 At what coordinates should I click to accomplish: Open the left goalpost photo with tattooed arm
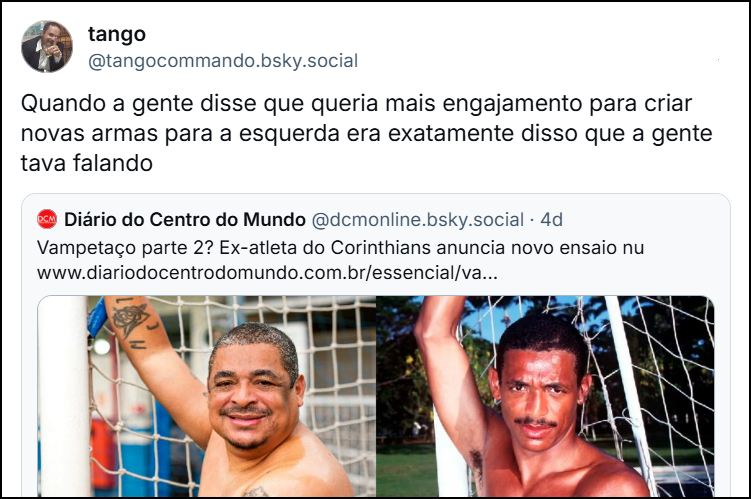pos(207,396)
